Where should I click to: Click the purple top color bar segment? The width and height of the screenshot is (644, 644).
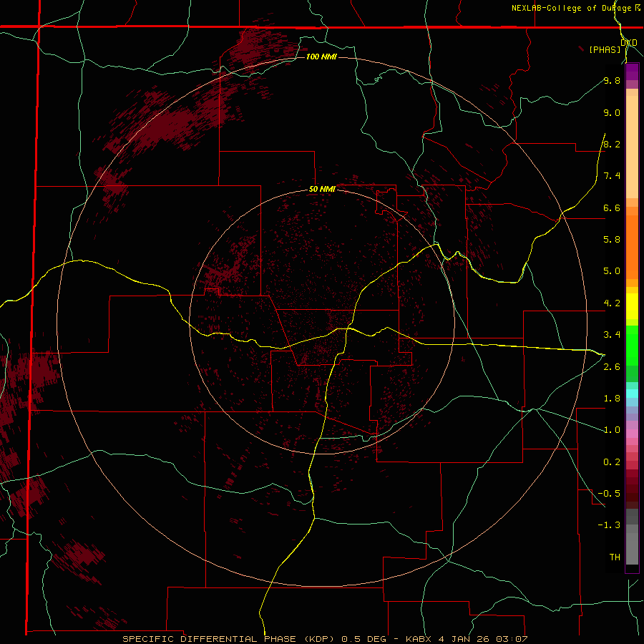coord(632,72)
